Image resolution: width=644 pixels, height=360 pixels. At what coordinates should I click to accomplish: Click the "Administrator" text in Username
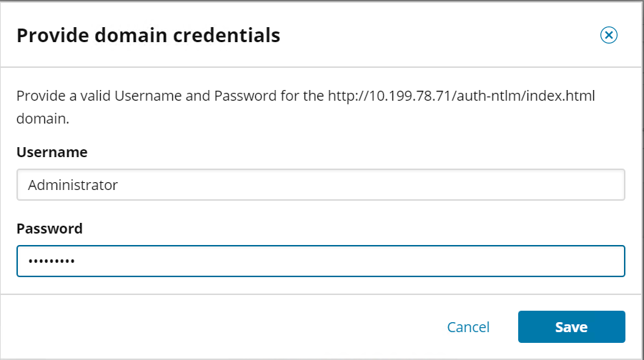pyautogui.click(x=73, y=185)
